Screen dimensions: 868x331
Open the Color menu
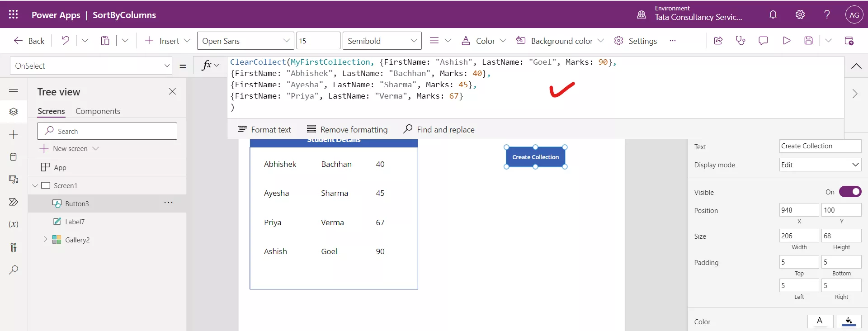(x=483, y=41)
